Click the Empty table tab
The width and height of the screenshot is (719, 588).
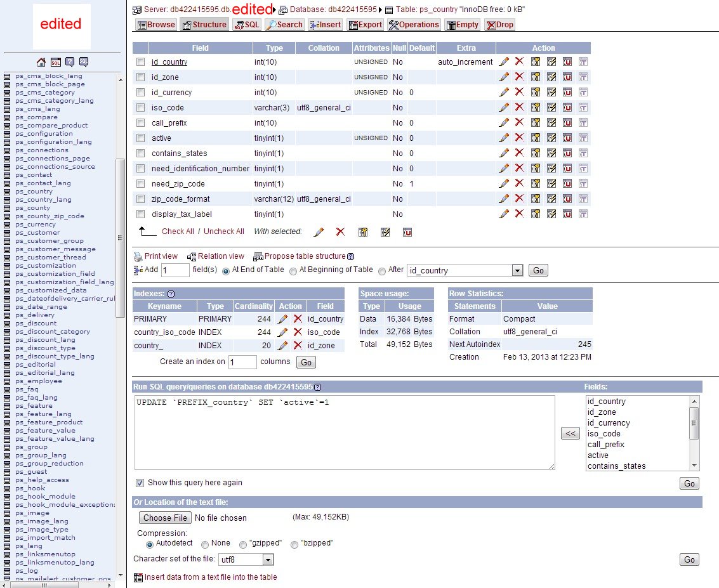click(462, 25)
